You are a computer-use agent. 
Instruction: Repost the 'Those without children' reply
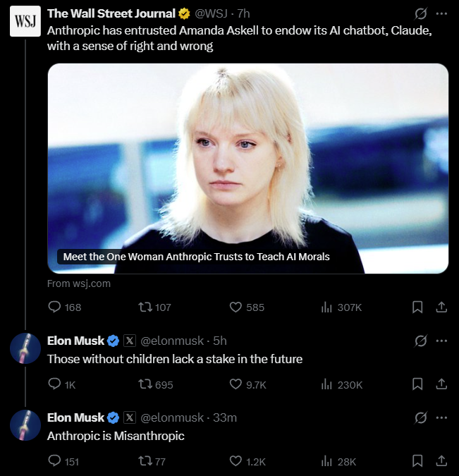pyautogui.click(x=145, y=384)
